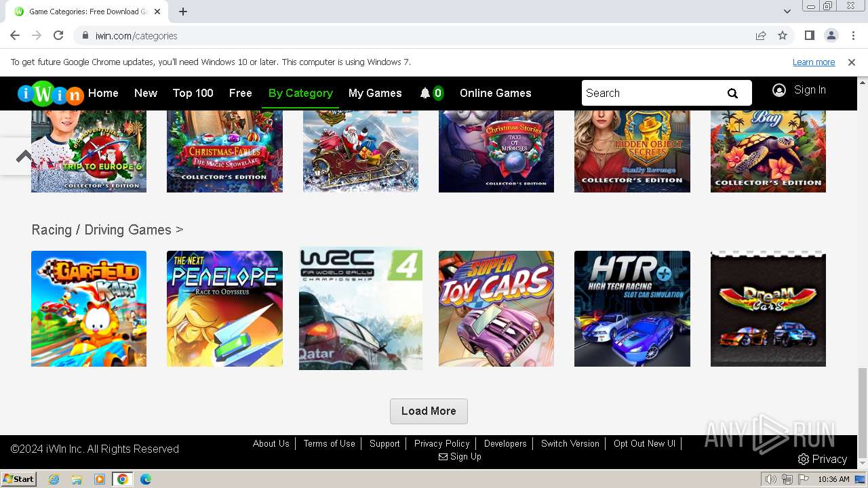
Task: Open the Chrome three-dot menu
Action: pos(852,35)
